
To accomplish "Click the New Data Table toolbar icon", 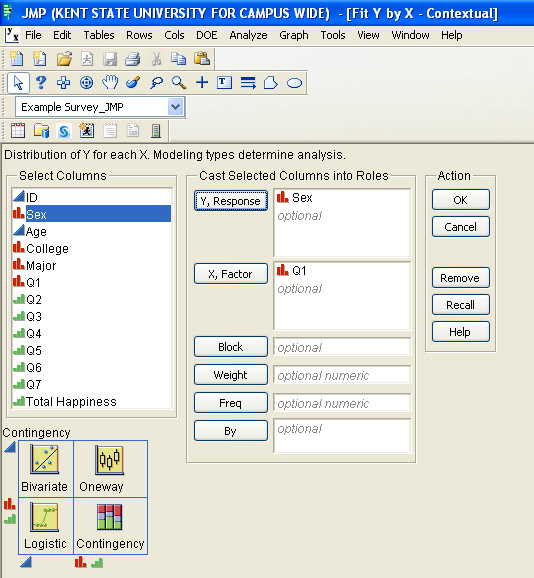I will point(16,59).
